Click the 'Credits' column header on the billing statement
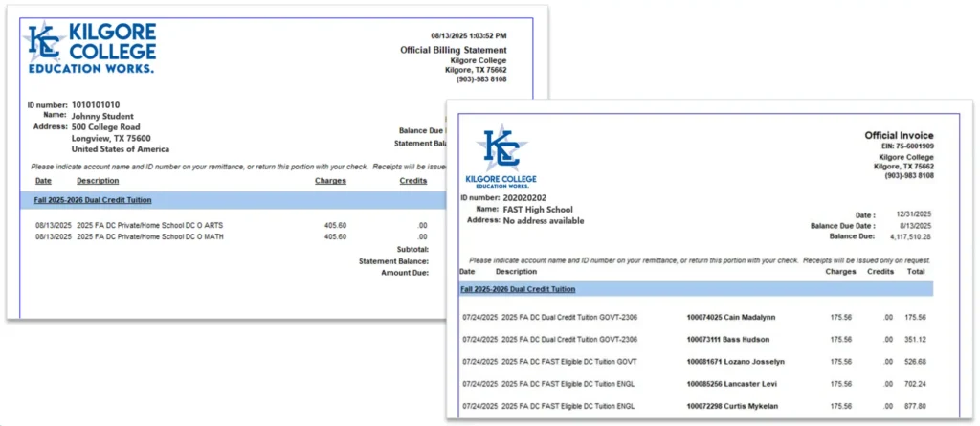Image resolution: width=980 pixels, height=426 pixels. point(413,181)
